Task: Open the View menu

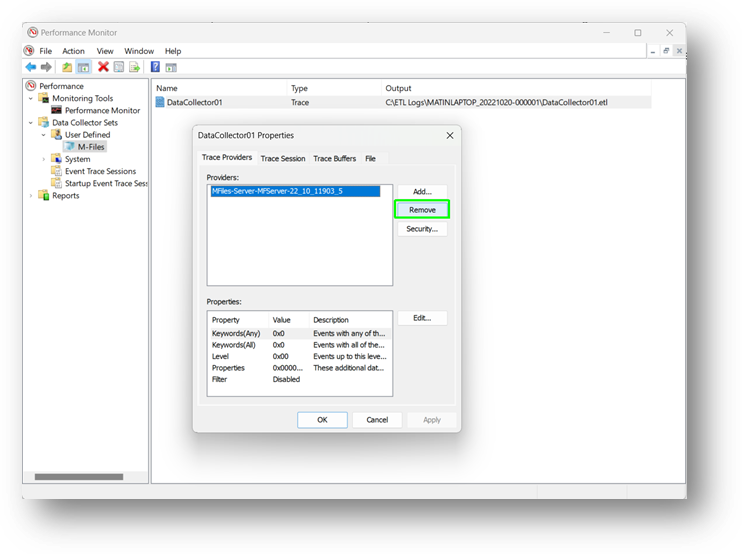Action: click(x=105, y=51)
